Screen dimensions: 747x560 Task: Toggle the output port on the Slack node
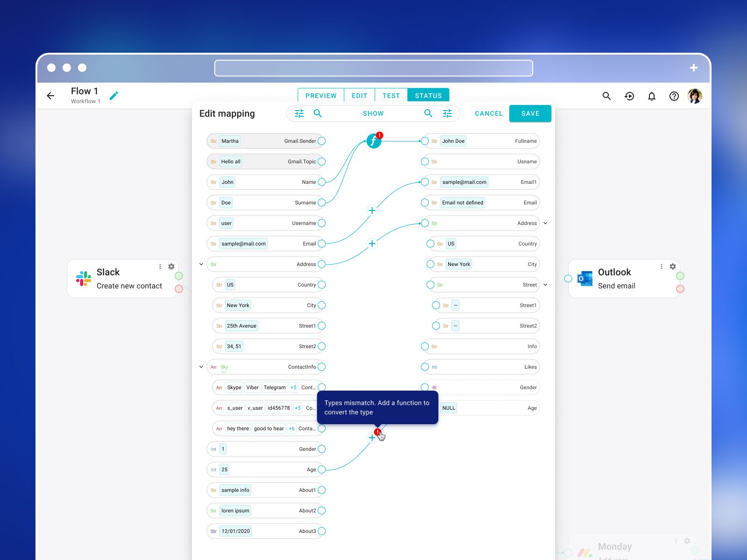[x=179, y=276]
